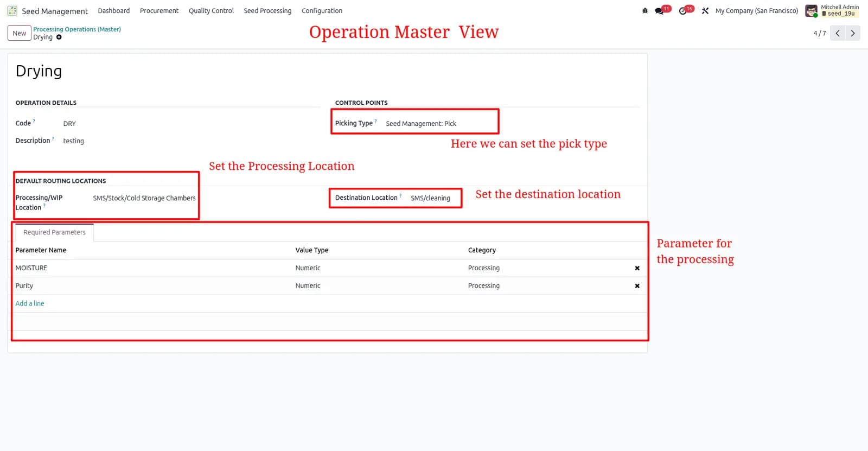This screenshot has height=451, width=868.
Task: Open the Quality Control menu
Action: click(x=211, y=11)
